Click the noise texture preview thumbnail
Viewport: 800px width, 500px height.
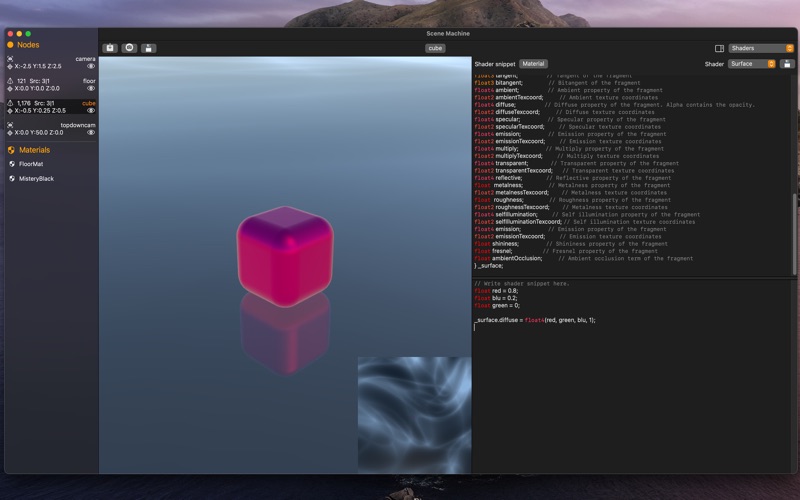414,415
